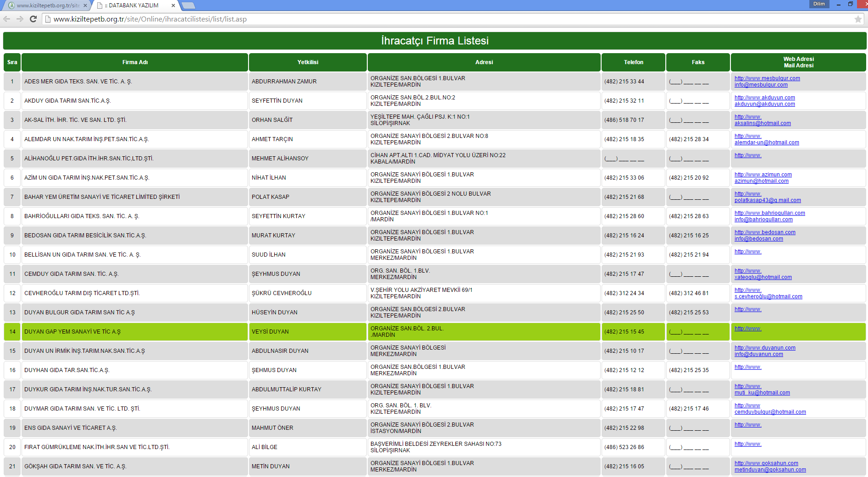This screenshot has width=868, height=477.
Task: Open http://www.goksahun.com link
Action: pyautogui.click(x=766, y=463)
